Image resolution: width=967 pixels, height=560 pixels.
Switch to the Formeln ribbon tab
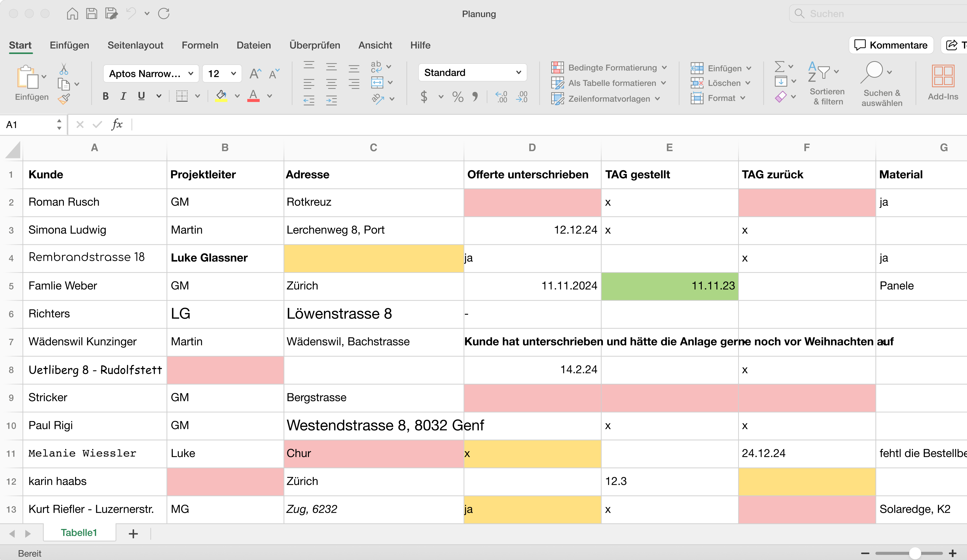(200, 45)
